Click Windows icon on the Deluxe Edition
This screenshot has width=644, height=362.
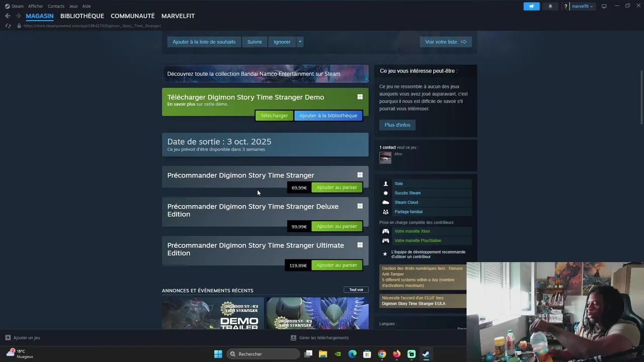pos(360,206)
